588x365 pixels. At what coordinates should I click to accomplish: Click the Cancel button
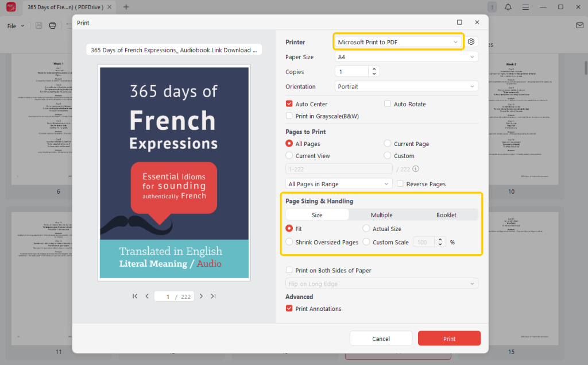[381, 338]
